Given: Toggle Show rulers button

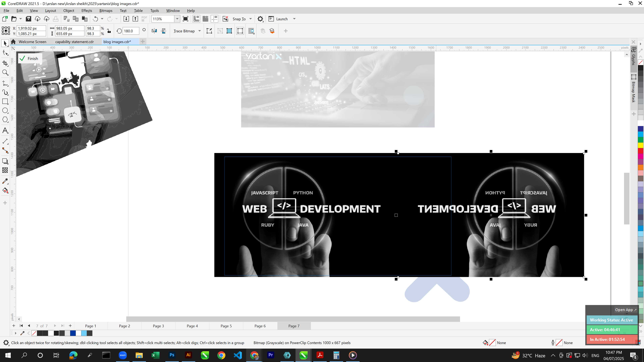Looking at the screenshot, I should [197, 19].
